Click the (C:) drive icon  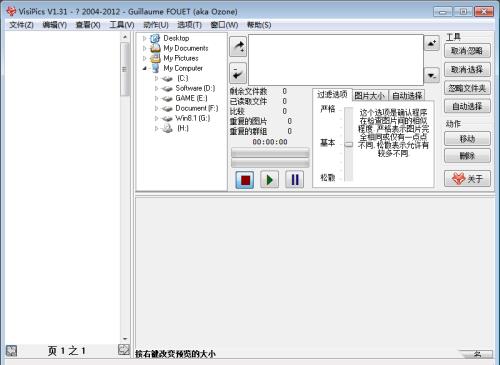tap(167, 79)
